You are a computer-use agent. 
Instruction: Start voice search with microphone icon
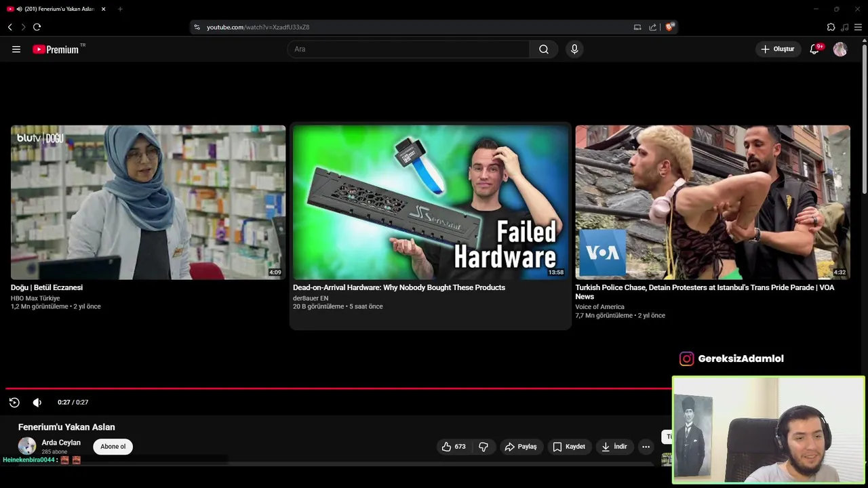(574, 49)
